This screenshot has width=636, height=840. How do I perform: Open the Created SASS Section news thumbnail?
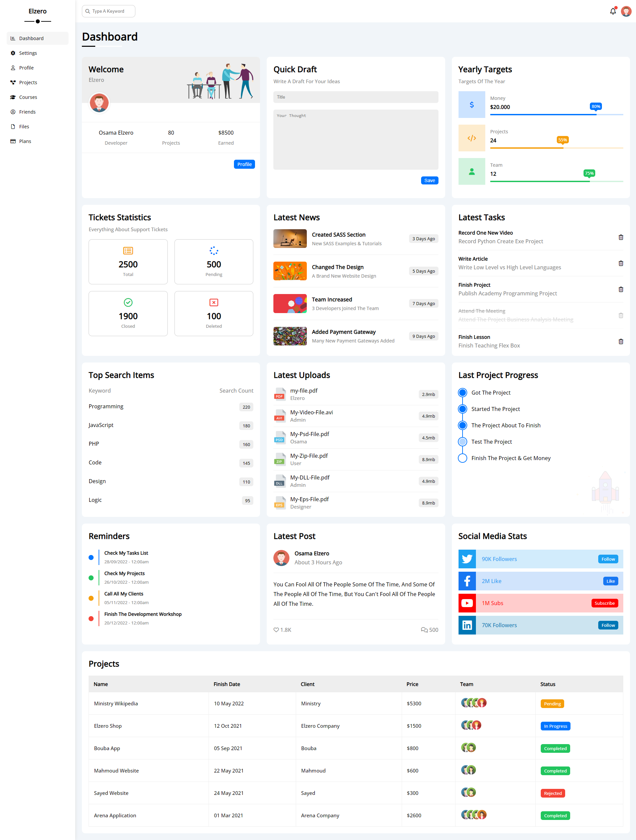click(290, 239)
